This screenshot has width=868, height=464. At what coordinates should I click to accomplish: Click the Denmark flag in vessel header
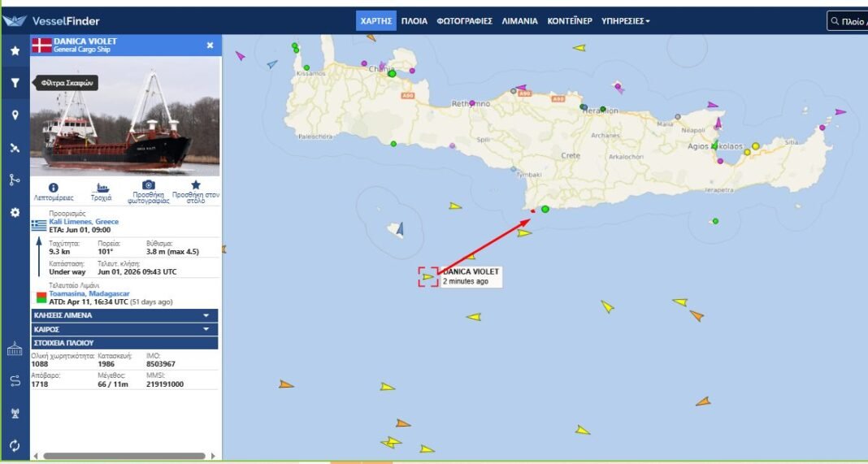coord(41,46)
